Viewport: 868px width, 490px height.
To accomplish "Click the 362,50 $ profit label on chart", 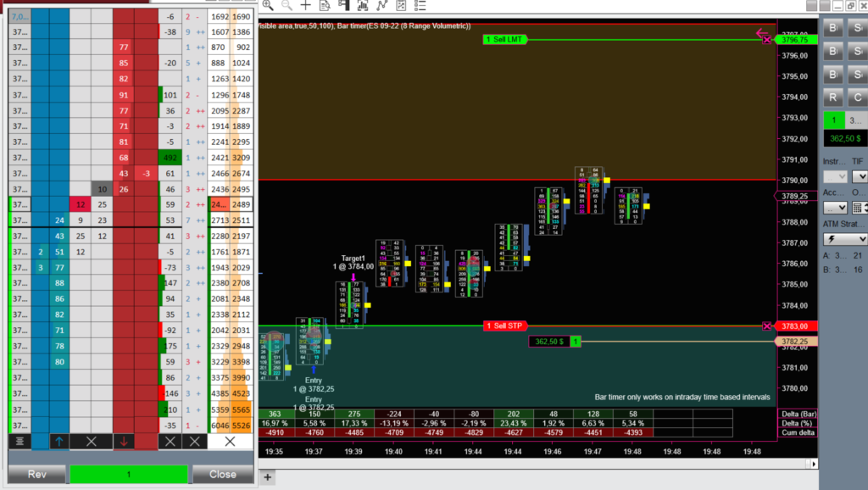I will coord(549,342).
